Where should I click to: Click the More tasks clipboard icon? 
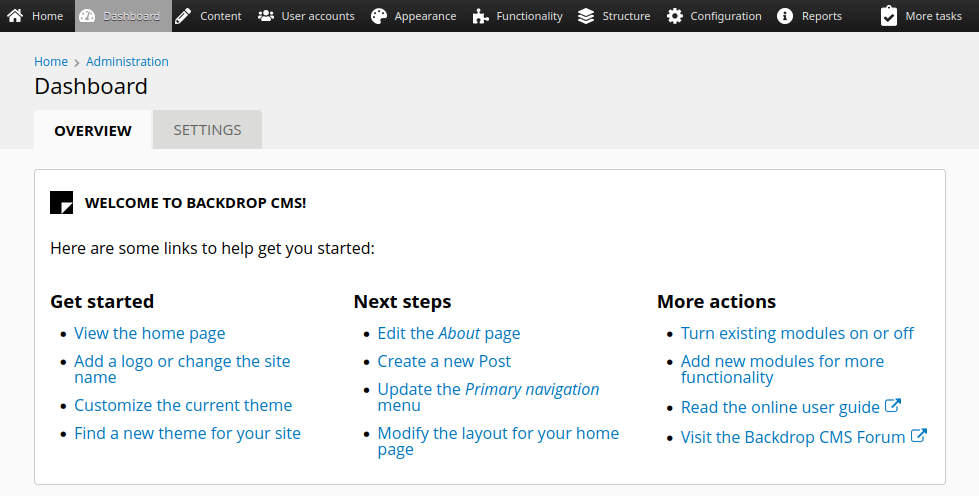click(x=888, y=16)
